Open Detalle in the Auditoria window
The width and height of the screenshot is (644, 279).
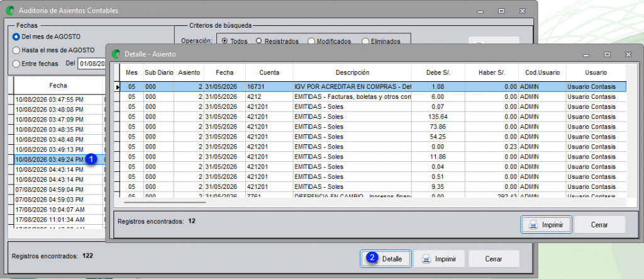click(386, 259)
